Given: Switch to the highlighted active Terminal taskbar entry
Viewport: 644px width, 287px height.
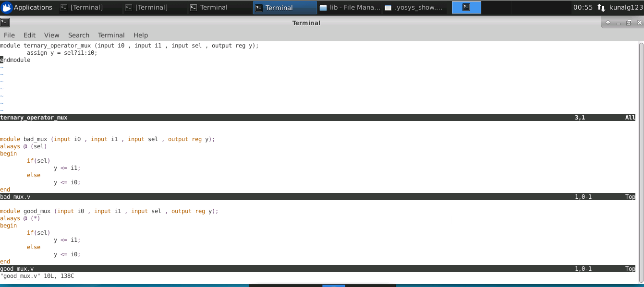Looking at the screenshot, I should point(283,7).
